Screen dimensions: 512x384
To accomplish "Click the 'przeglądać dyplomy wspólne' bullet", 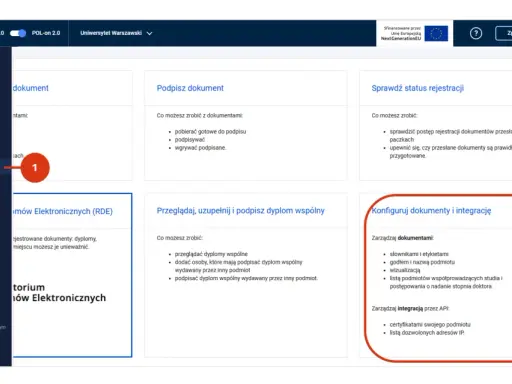I will pos(211,254).
